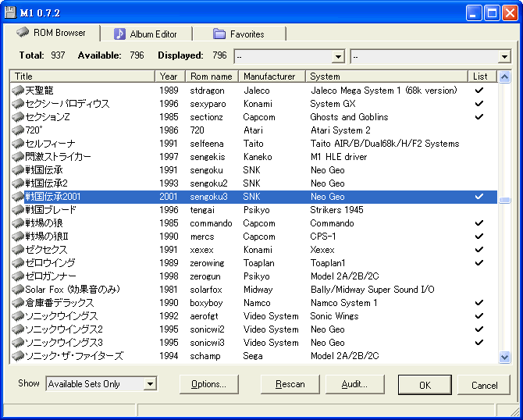Open the Options dialog
This screenshot has width=523, height=420.
coord(208,384)
